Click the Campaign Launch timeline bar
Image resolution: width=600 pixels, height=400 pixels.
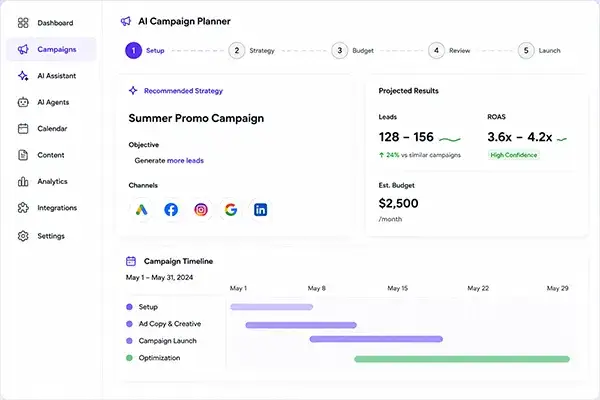point(376,339)
